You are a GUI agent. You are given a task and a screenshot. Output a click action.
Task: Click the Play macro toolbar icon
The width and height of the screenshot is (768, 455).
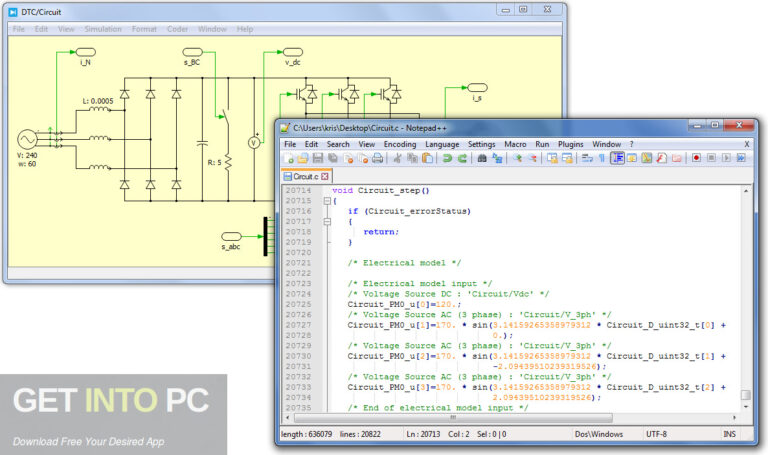tap(726, 158)
